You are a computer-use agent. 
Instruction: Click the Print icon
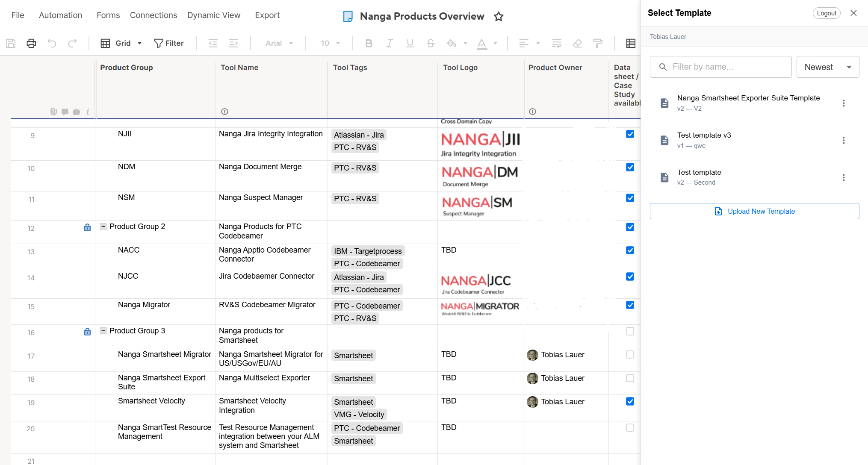point(31,43)
